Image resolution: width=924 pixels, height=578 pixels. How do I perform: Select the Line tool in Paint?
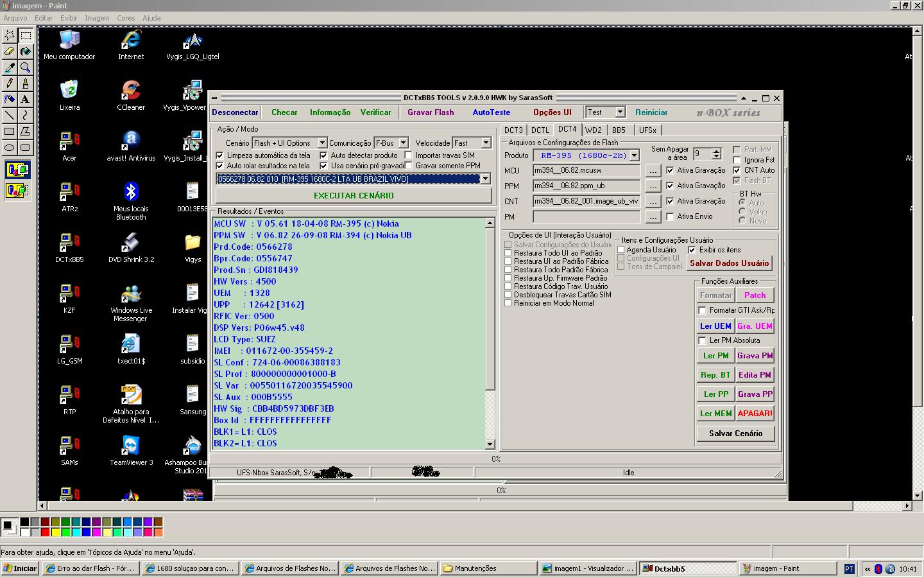point(10,116)
